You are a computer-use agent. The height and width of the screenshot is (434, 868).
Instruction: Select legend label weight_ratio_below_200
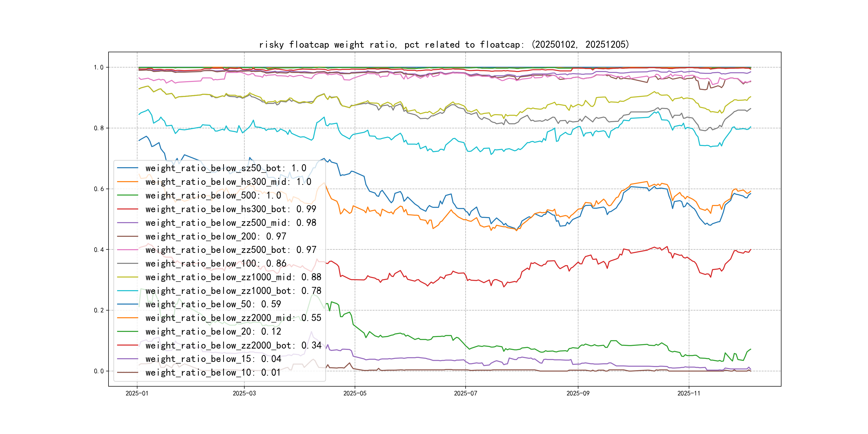click(x=216, y=237)
